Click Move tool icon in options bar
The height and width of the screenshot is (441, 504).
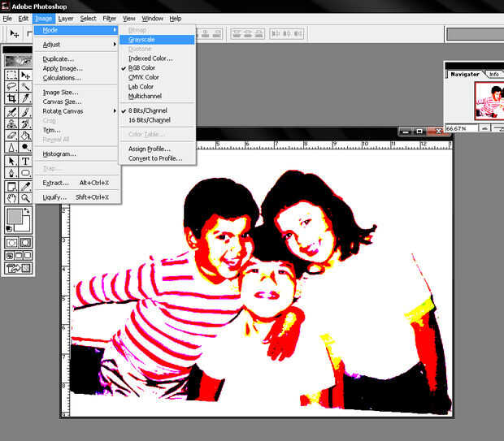coord(14,33)
